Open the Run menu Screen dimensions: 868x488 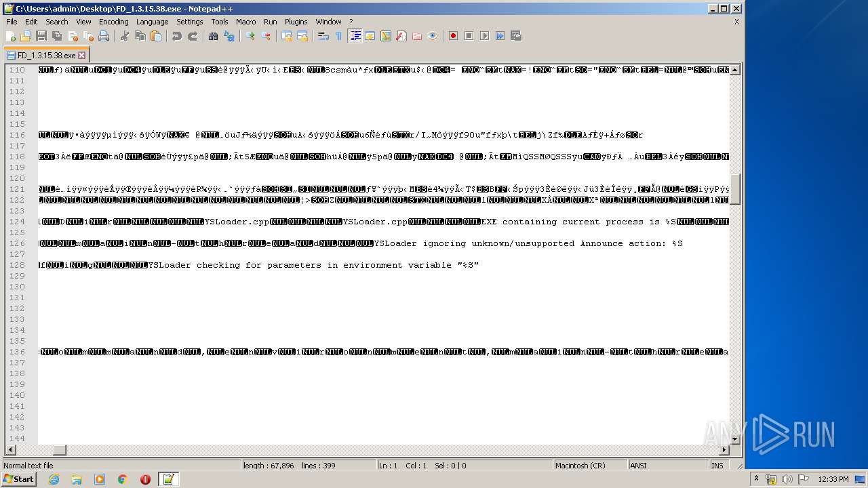click(x=271, y=22)
